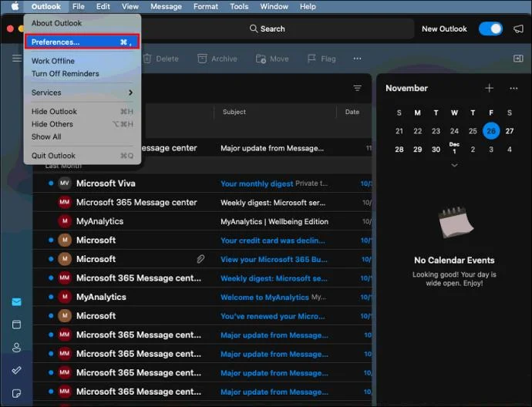Click unread dot beside Microsoft Viva
532x407 pixels.
click(x=51, y=183)
